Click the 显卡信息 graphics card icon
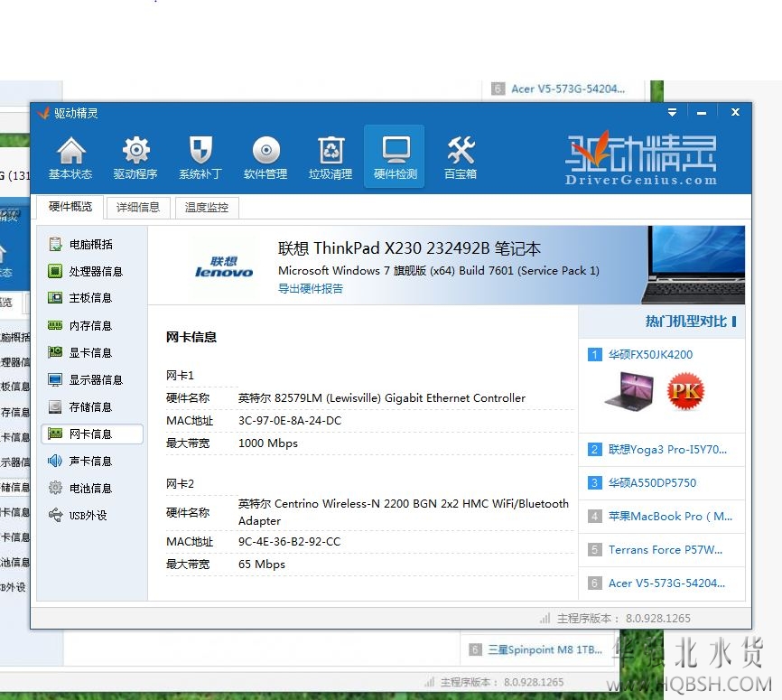 pos(55,352)
